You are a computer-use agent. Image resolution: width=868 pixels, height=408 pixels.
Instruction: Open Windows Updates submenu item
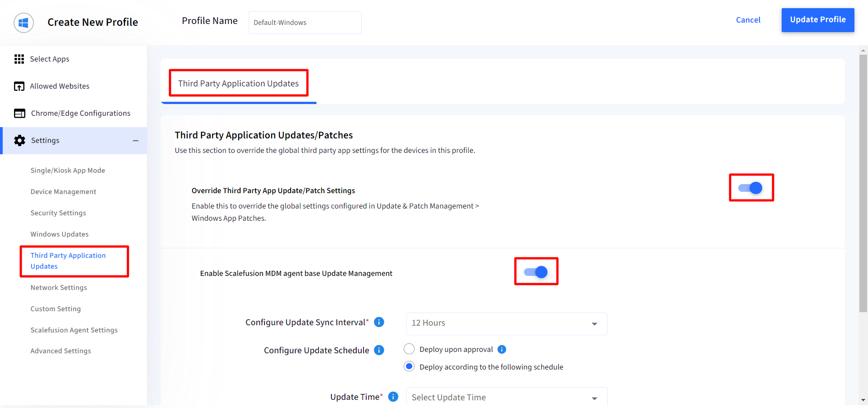tap(60, 234)
